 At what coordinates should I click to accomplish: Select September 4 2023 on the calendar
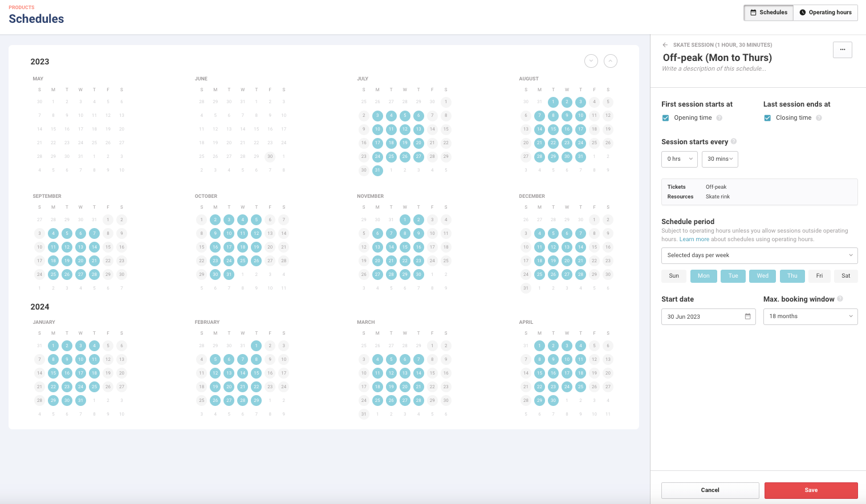53,233
